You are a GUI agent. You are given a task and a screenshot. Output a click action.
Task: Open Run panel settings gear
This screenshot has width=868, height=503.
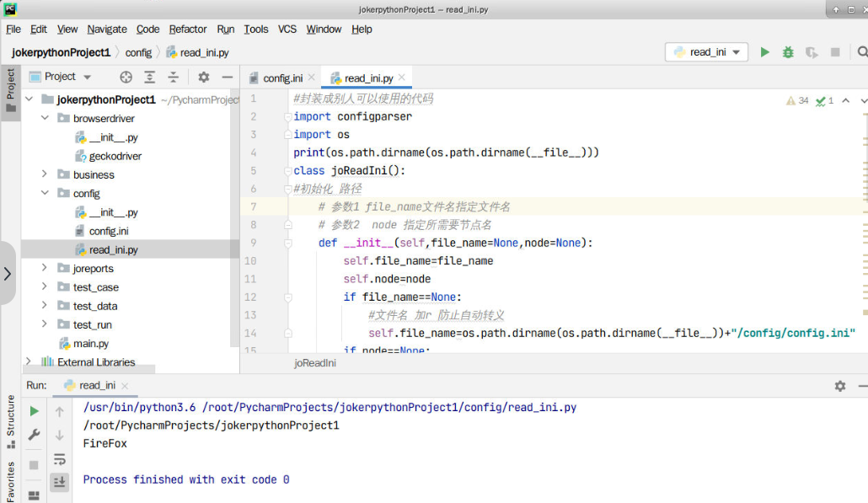click(x=839, y=386)
